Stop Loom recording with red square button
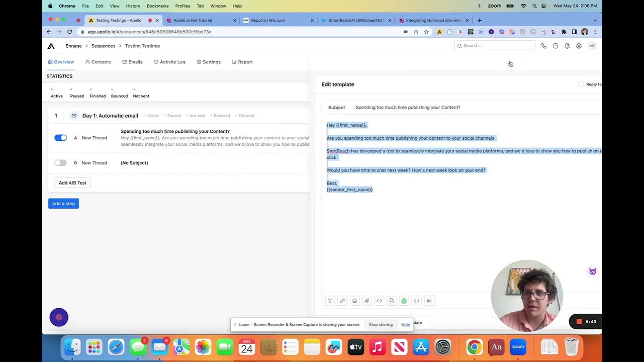Screen dimensions: 644x362 pos(579,322)
